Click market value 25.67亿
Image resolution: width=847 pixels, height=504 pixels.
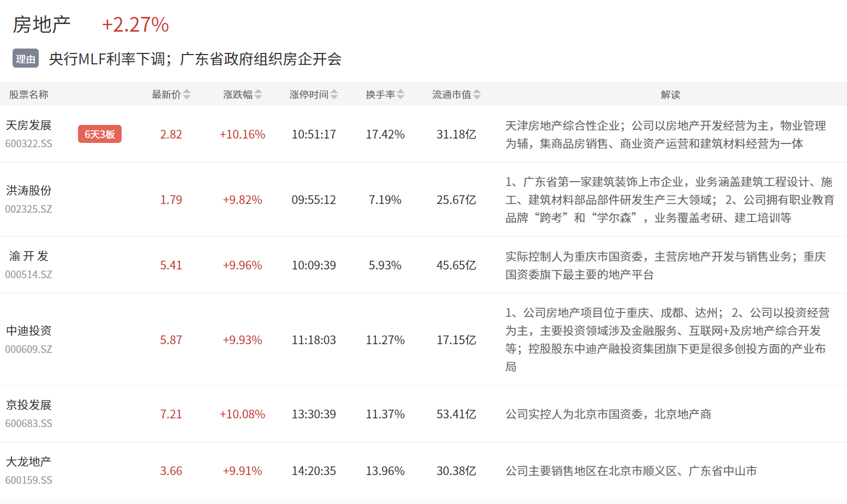(x=456, y=200)
